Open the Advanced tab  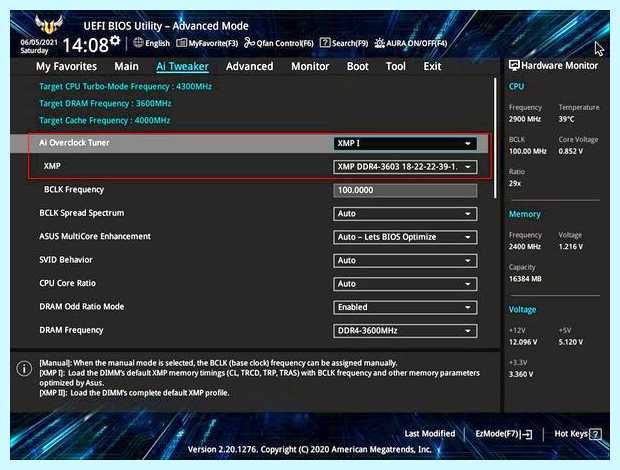(250, 66)
